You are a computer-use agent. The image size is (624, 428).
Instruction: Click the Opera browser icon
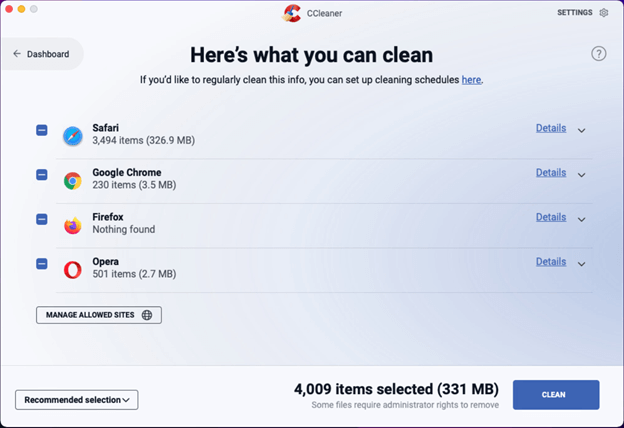point(73,270)
